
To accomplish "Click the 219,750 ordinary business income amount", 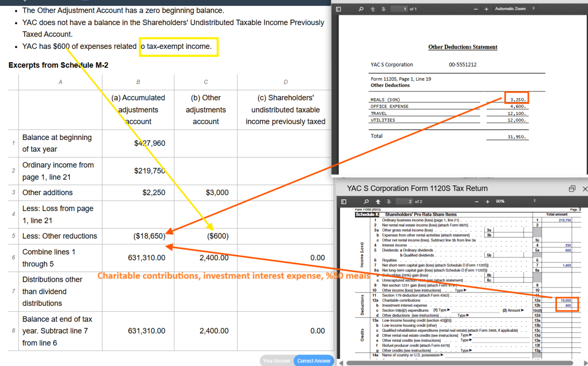I will tap(565, 220).
